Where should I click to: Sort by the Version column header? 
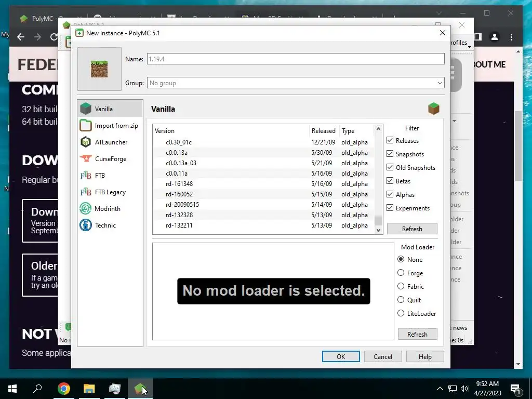[x=231, y=130]
